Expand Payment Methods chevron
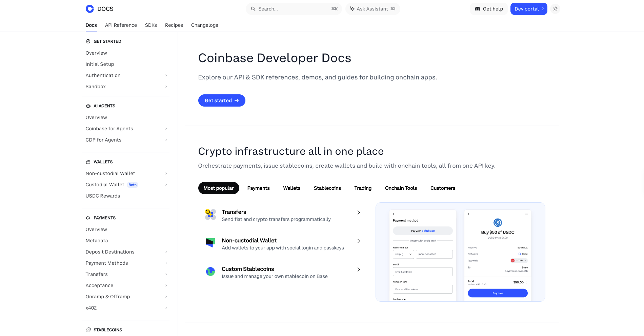The height and width of the screenshot is (336, 644). (166, 263)
